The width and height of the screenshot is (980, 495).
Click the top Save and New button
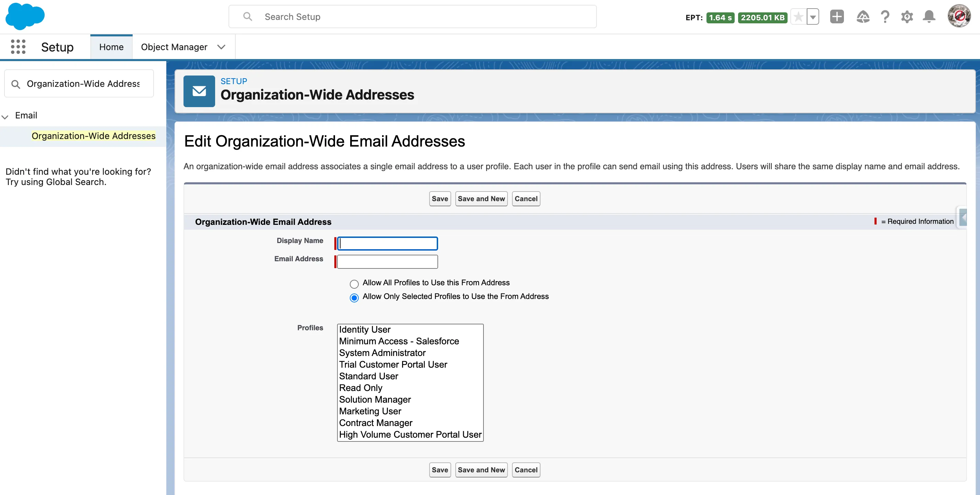pyautogui.click(x=481, y=198)
